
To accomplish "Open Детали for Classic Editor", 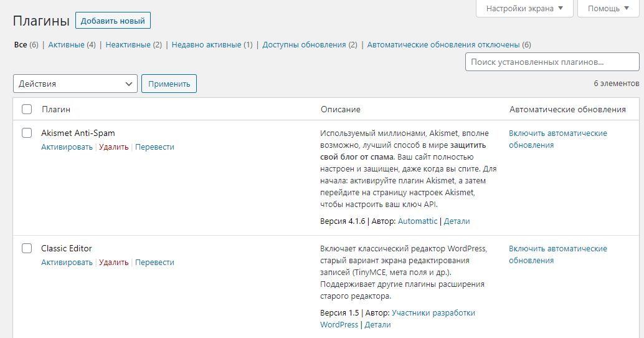I will click(x=377, y=325).
